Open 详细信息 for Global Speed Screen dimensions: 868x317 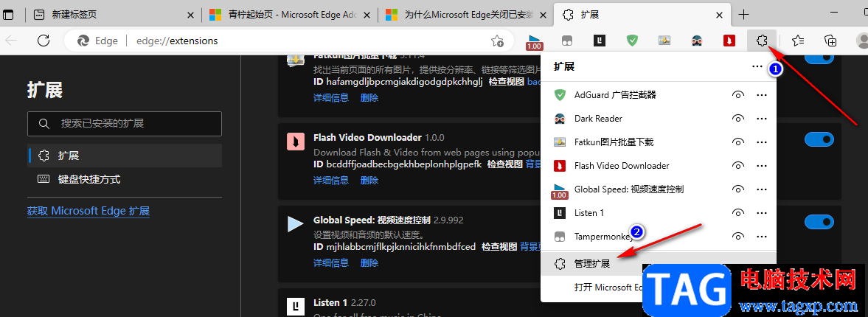(x=331, y=262)
